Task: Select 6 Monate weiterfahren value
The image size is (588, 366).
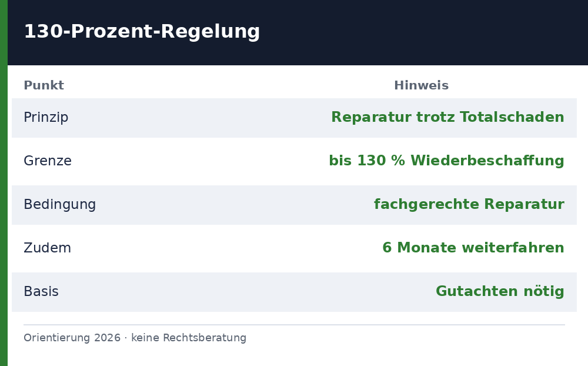Action: (x=473, y=248)
